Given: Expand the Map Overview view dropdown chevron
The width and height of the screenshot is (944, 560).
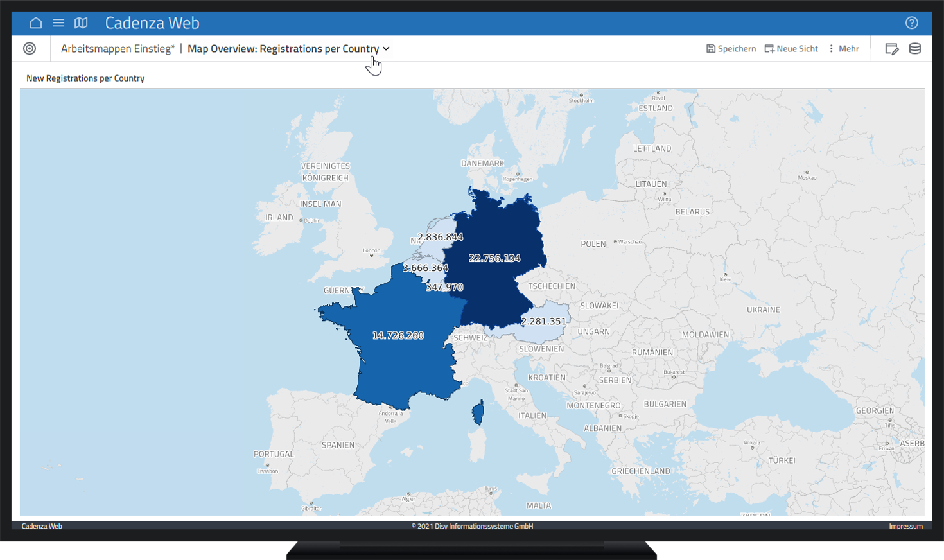Looking at the screenshot, I should coord(386,49).
